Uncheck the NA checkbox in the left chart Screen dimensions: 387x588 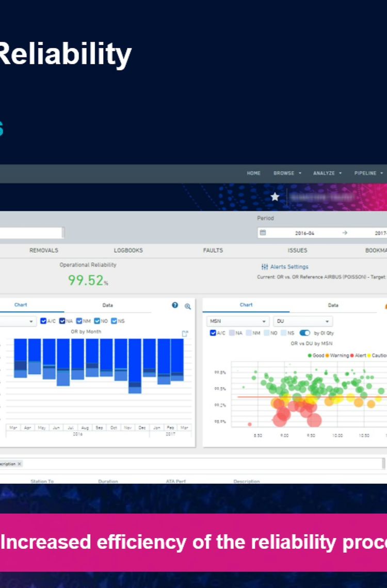(x=62, y=321)
